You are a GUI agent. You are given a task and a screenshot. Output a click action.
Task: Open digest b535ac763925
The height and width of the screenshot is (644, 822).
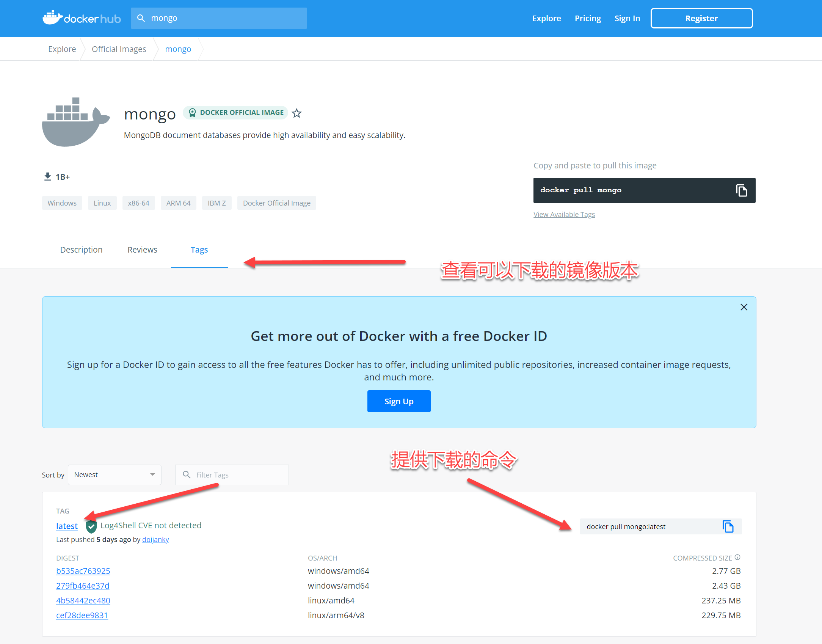[83, 571]
